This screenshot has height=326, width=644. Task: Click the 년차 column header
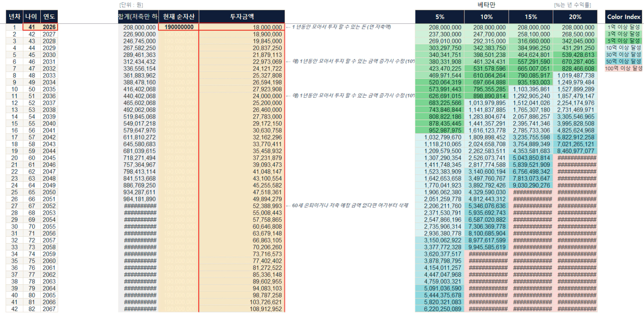(14, 17)
